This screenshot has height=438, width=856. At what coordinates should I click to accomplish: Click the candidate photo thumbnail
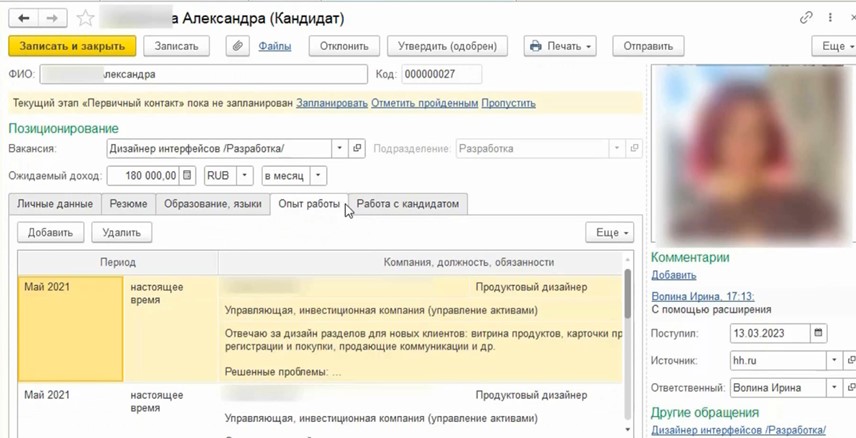click(x=751, y=156)
